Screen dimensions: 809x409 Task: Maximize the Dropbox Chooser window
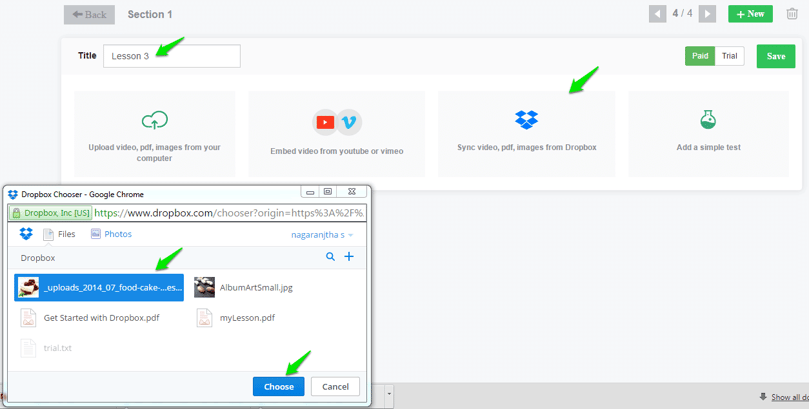pyautogui.click(x=328, y=192)
